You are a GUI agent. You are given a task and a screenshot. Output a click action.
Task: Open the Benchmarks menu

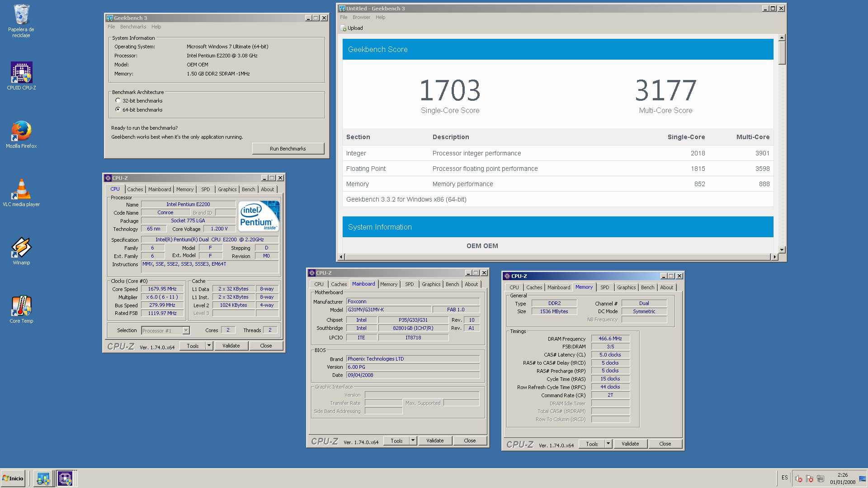(x=133, y=27)
